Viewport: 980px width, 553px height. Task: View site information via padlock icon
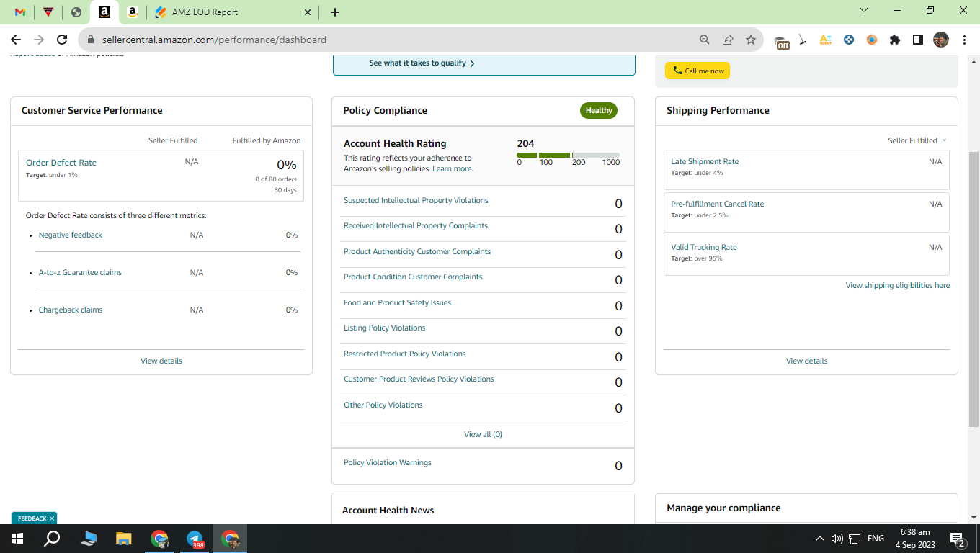pos(92,40)
